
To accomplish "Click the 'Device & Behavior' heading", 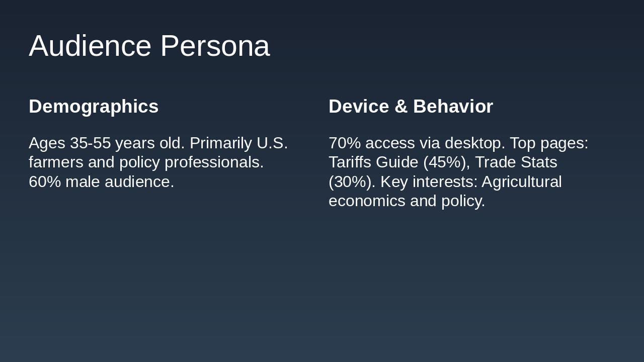I will coord(411,107).
